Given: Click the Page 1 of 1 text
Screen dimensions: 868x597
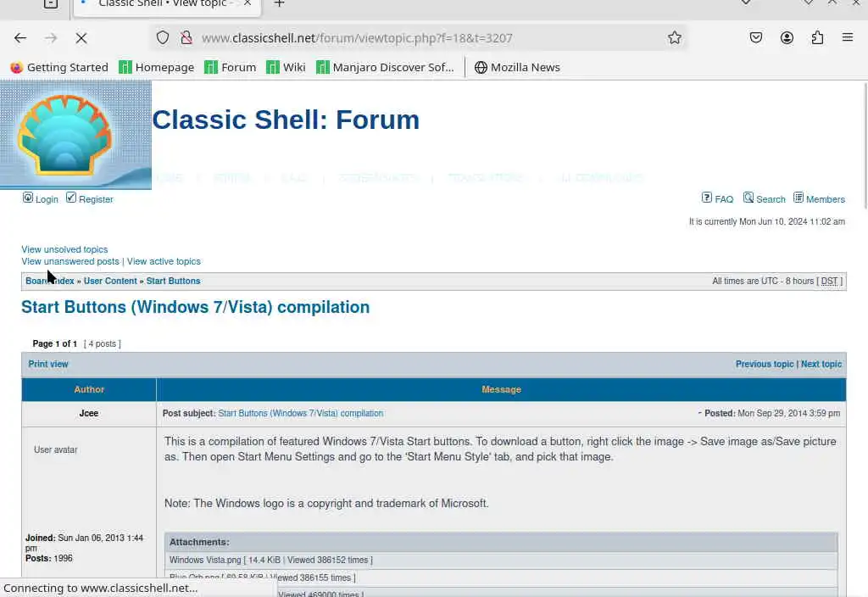Looking at the screenshot, I should click(x=55, y=343).
